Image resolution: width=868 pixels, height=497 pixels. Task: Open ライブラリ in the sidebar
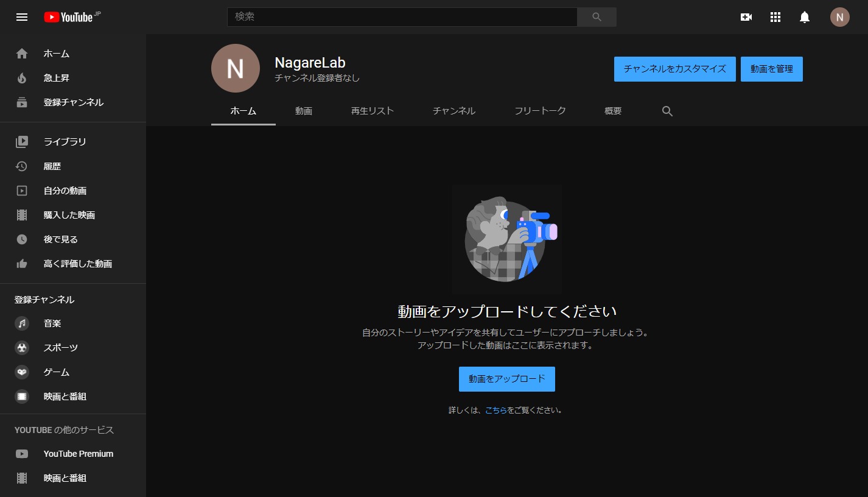pos(73,142)
